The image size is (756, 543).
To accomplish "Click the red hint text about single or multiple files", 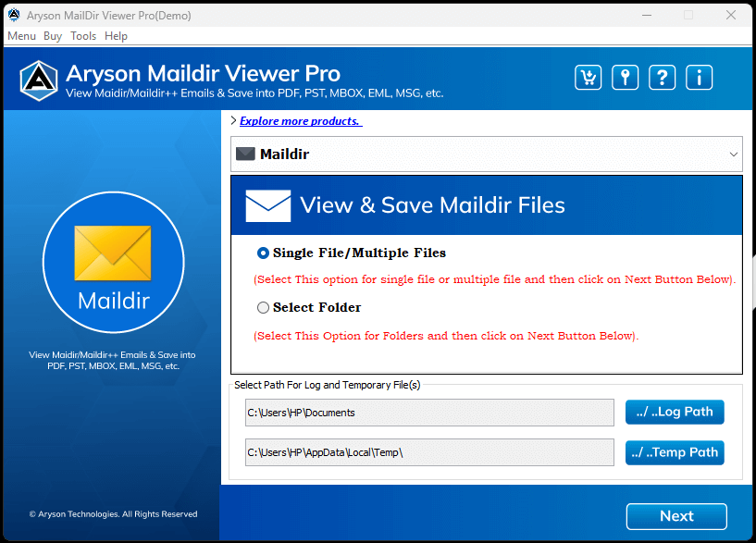I will coord(495,279).
